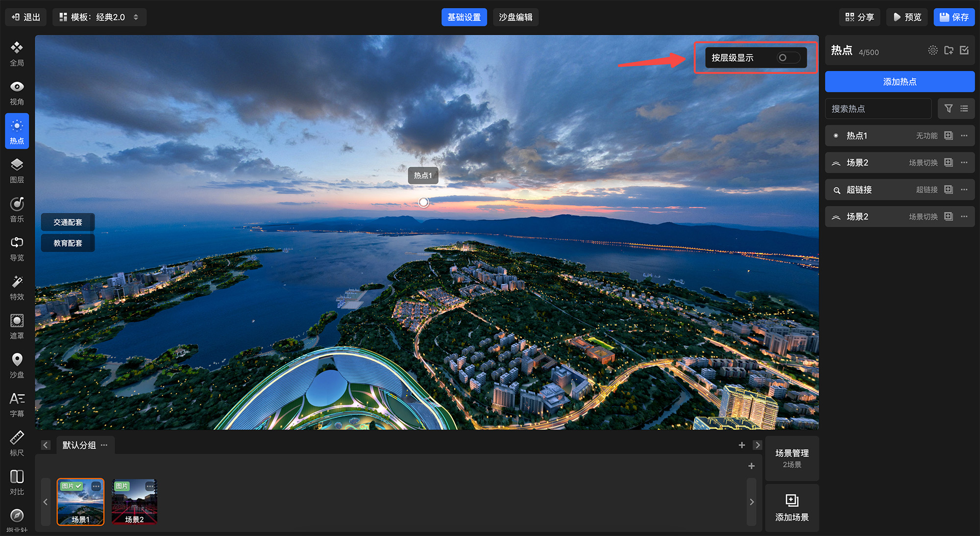The image size is (980, 536).
Task: Click the 特效 effects wand icon
Action: pos(17,287)
